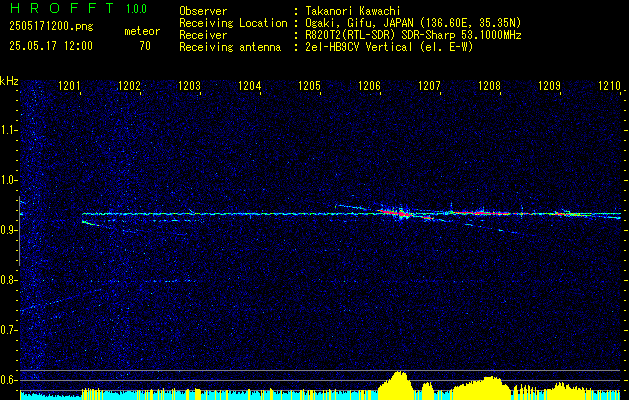
Task: Click the 1205 time marker
Action: click(310, 85)
